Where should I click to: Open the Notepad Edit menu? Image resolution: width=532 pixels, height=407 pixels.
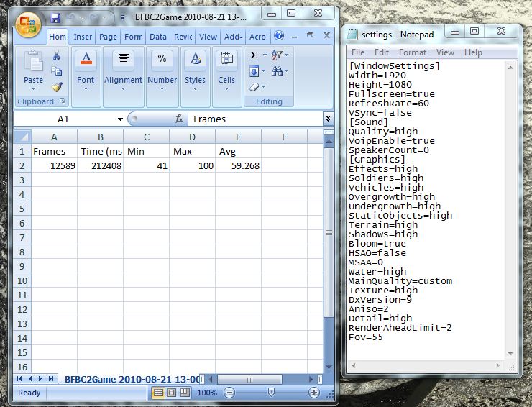point(381,52)
